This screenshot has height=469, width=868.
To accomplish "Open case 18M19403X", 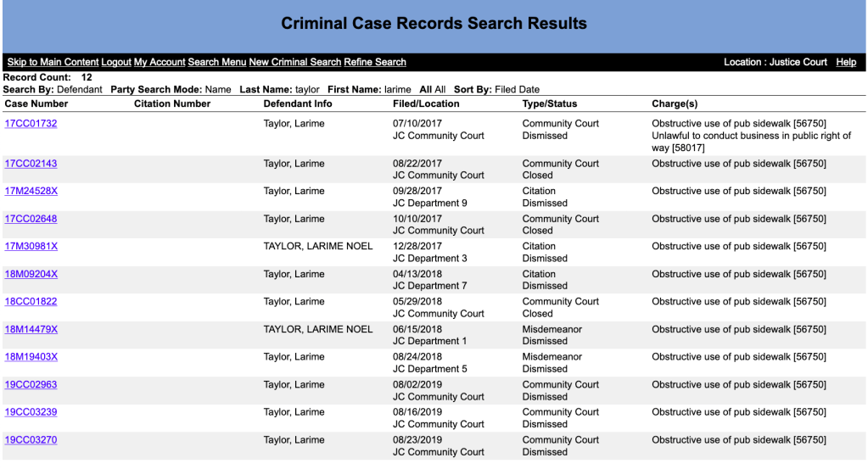I will click(x=31, y=357).
